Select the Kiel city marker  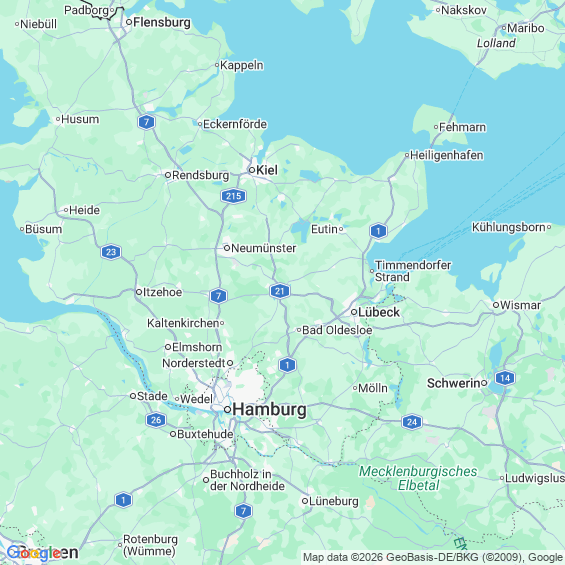[x=252, y=170]
